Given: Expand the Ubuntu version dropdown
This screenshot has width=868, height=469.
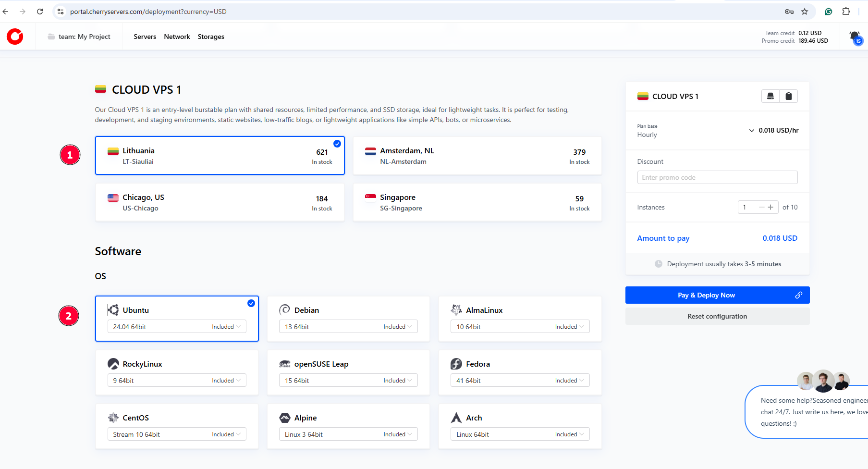Looking at the screenshot, I should pos(177,327).
